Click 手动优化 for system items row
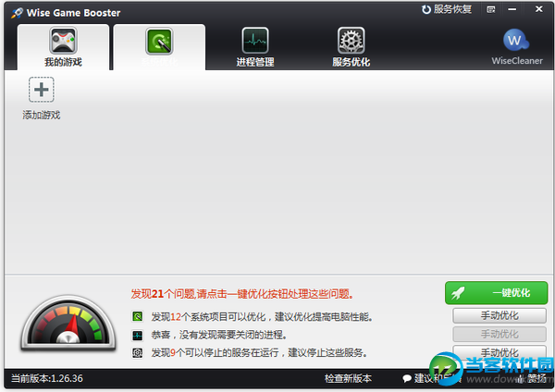This screenshot has height=392, width=555. (x=499, y=315)
